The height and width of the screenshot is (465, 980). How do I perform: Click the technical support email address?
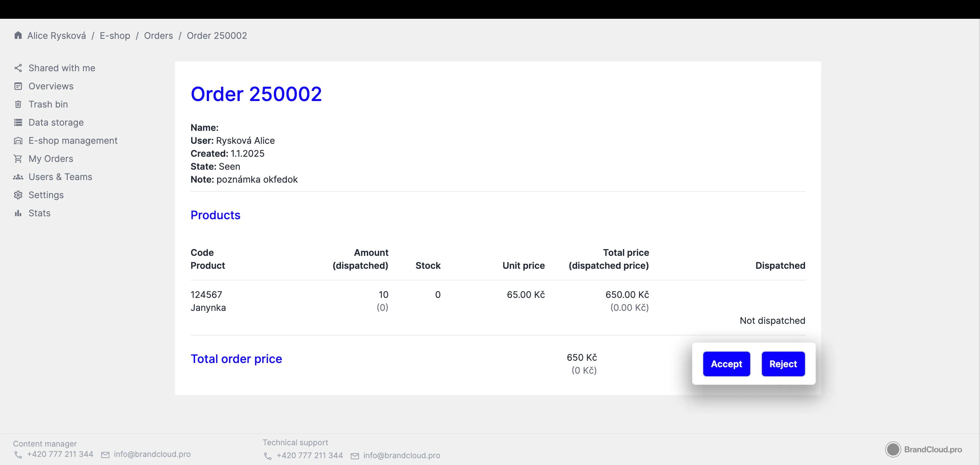click(401, 456)
